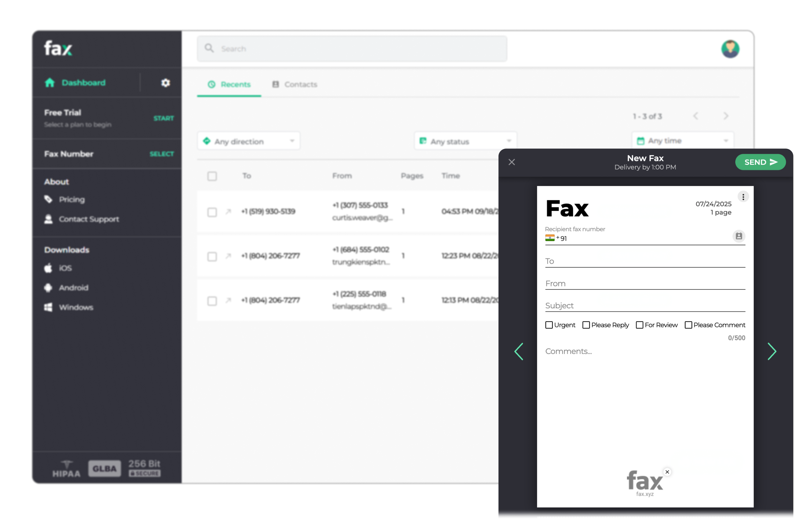
Task: Expand the Any direction dropdown
Action: [248, 141]
